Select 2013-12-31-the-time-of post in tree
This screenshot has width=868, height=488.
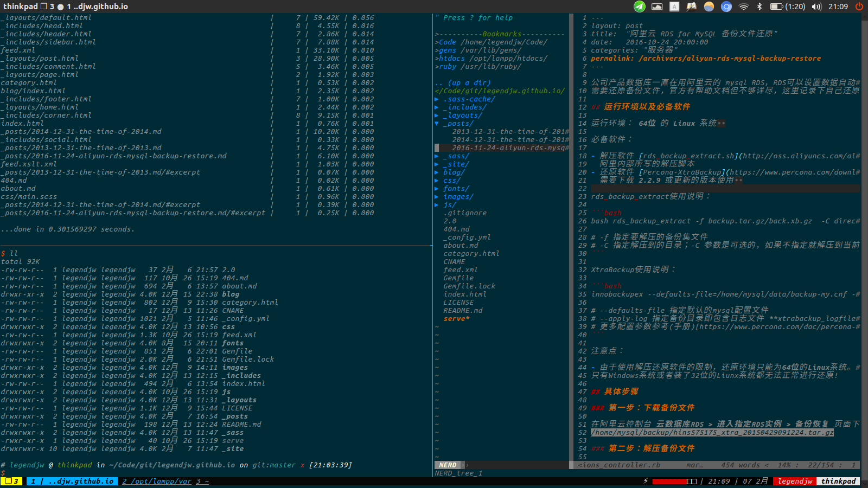coord(510,132)
